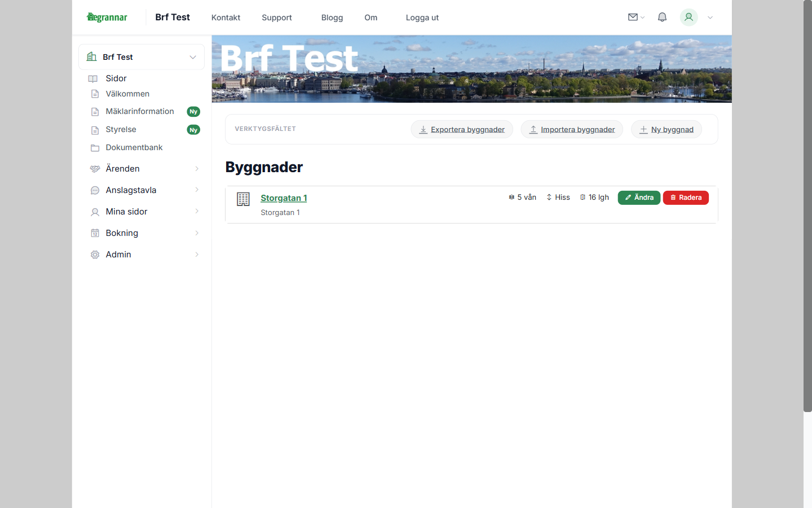Expand the Brf Test association selector
Screen dimensions: 812x508
192,56
